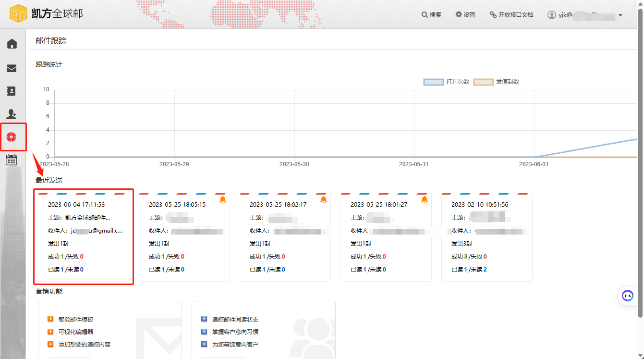Click the blue 打开次数 line in chart
The width and height of the screenshot is (644, 359).
tap(586, 148)
